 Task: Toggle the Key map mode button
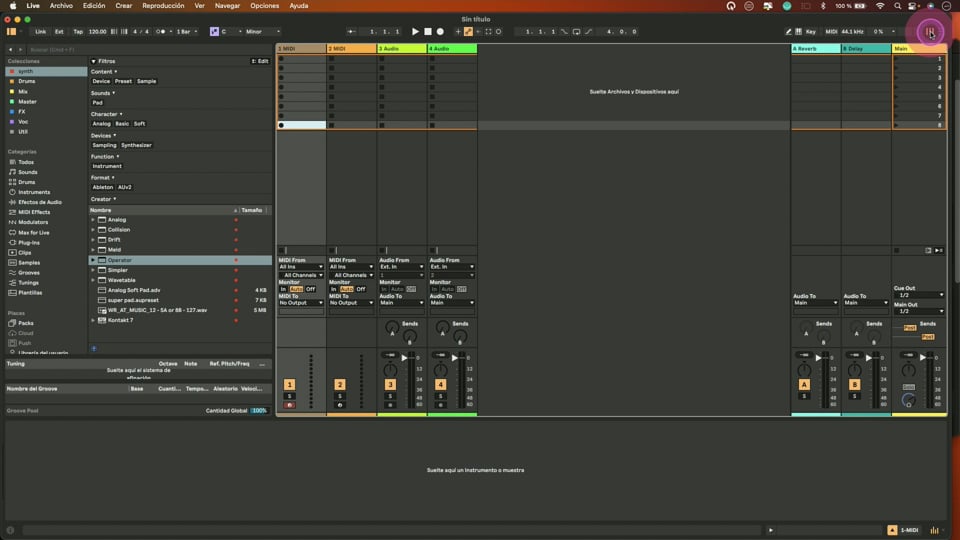pyautogui.click(x=811, y=32)
